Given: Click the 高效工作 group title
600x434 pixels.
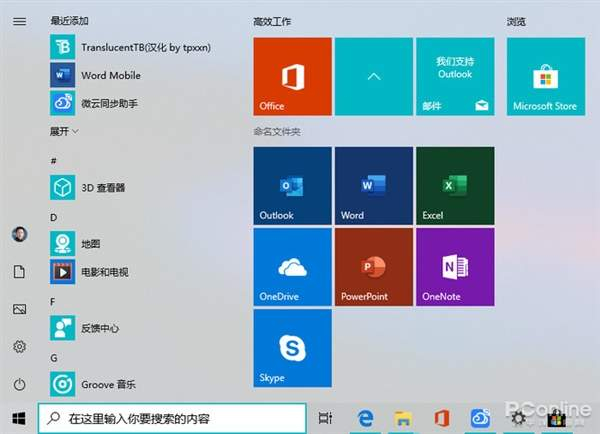Looking at the screenshot, I should pos(272,22).
